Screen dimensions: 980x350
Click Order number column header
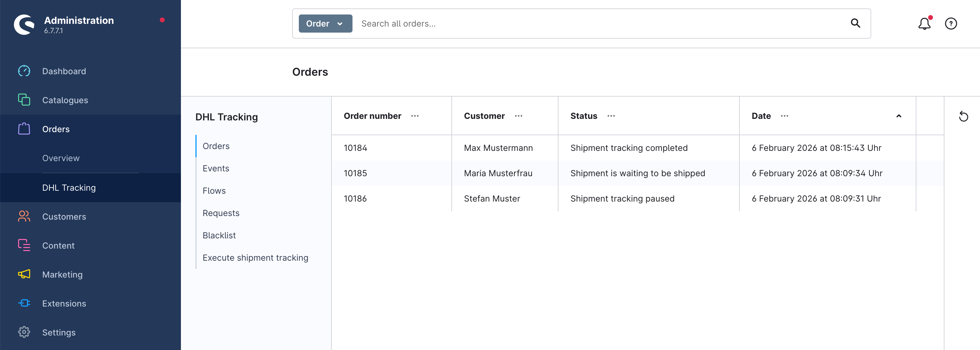click(x=372, y=116)
